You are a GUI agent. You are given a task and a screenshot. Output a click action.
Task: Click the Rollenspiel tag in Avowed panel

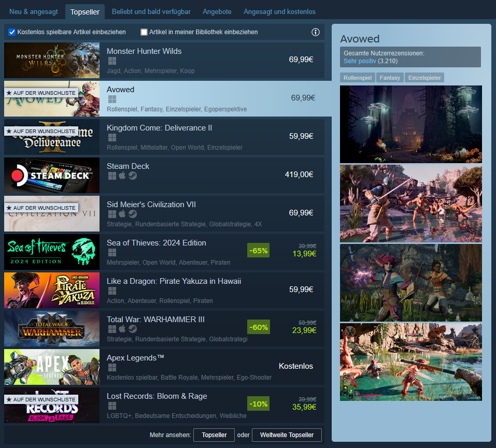coord(358,78)
